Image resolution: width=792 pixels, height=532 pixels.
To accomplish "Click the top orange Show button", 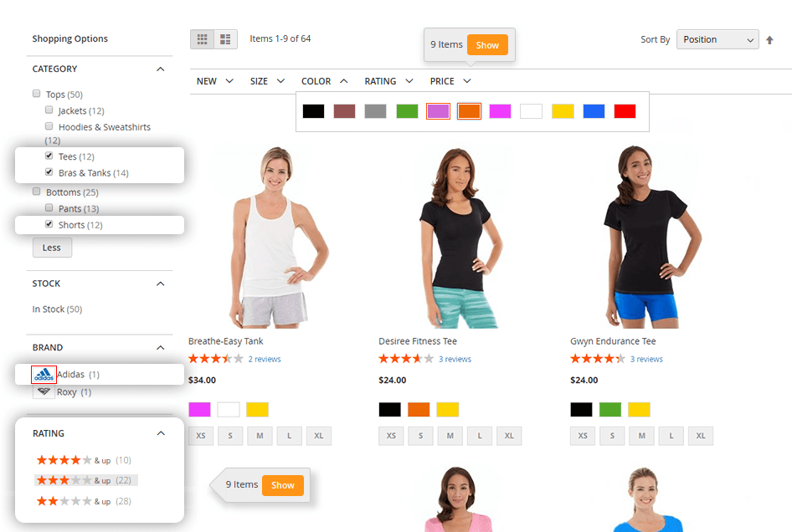I will (487, 45).
